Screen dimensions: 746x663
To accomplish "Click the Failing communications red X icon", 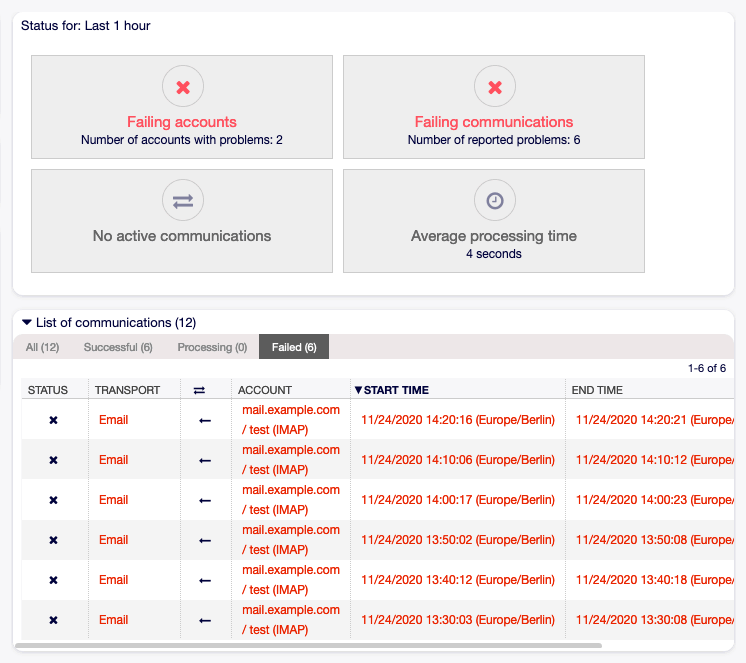I will (x=494, y=88).
